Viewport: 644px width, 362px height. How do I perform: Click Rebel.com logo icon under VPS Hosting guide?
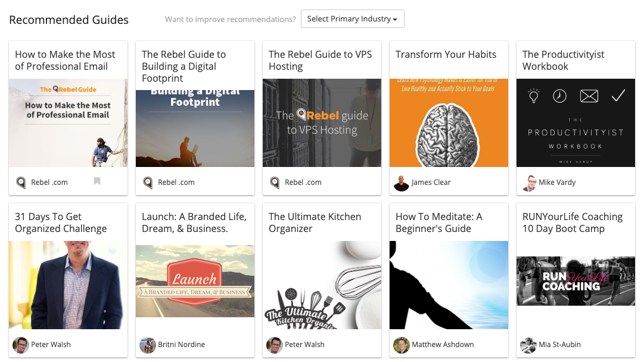point(275,182)
